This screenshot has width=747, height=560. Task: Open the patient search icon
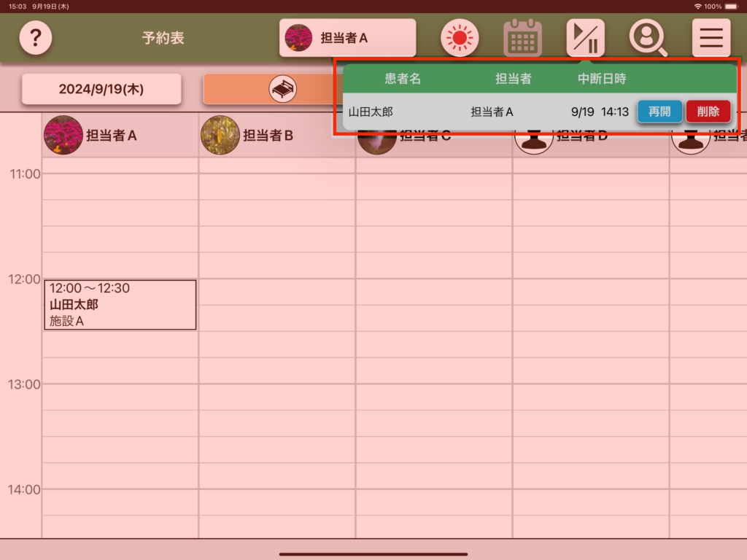(648, 38)
